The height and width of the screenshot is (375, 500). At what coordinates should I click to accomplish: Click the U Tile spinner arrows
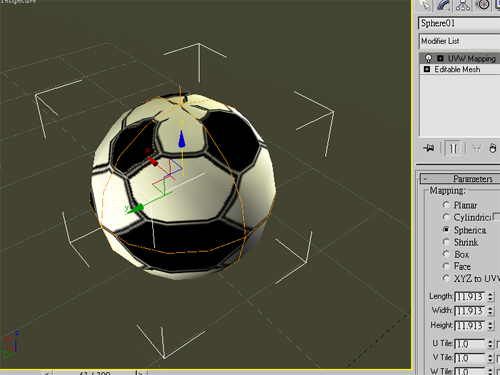490,344
